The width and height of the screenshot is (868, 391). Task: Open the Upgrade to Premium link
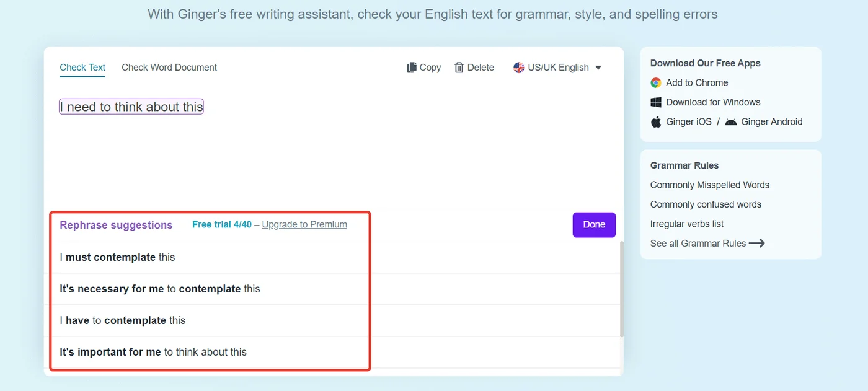click(x=304, y=224)
